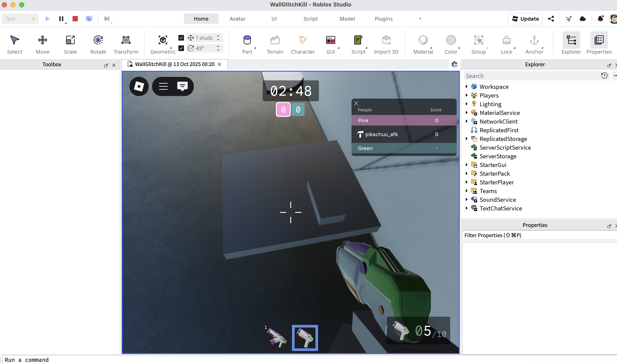617x364 pixels.
Task: Click the Update button
Action: 525,19
